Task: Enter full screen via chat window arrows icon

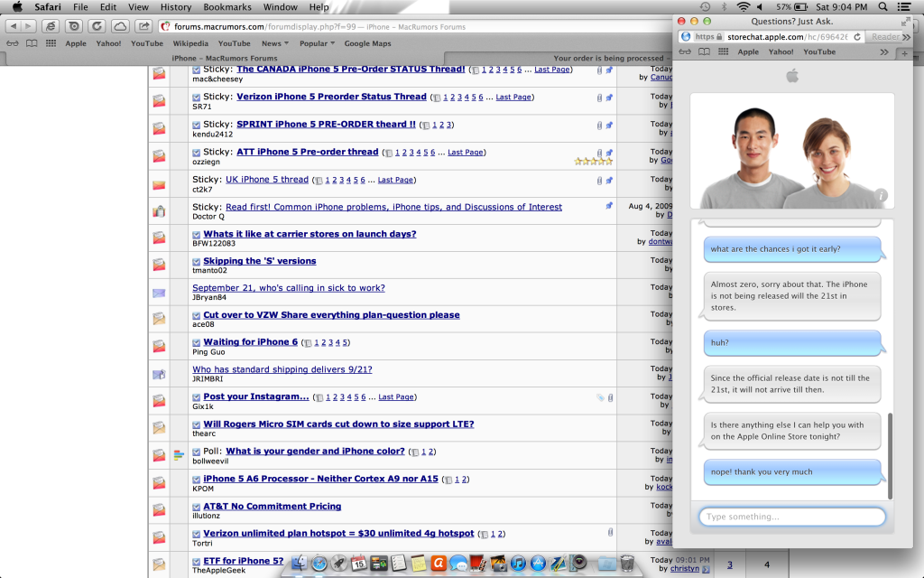Action: (905, 22)
